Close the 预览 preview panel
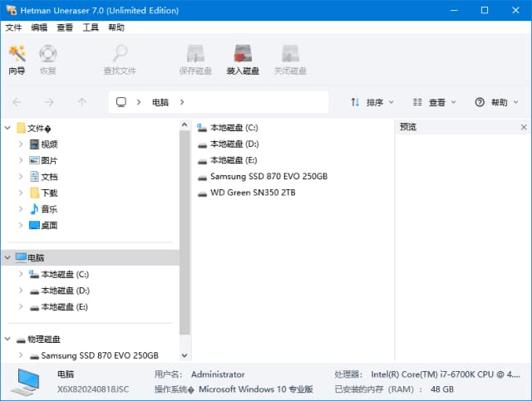 [524, 127]
